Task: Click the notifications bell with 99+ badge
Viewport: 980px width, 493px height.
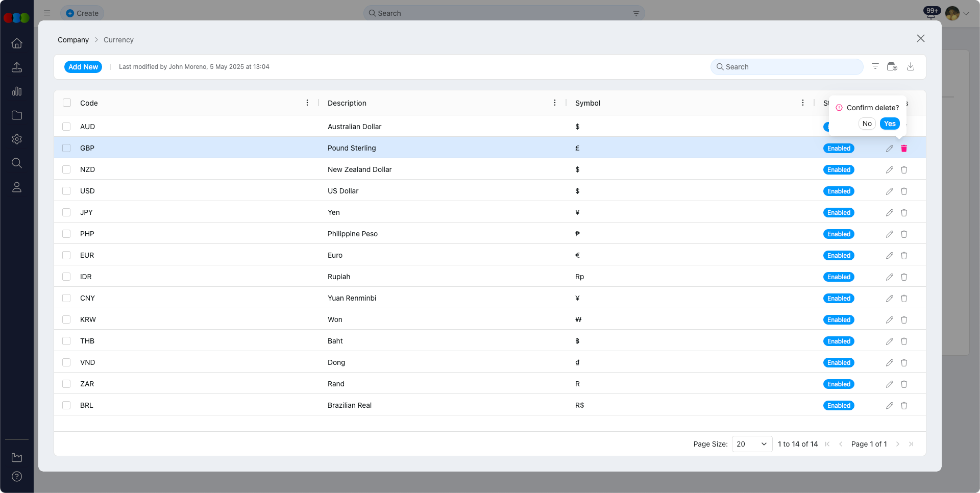Action: click(930, 14)
